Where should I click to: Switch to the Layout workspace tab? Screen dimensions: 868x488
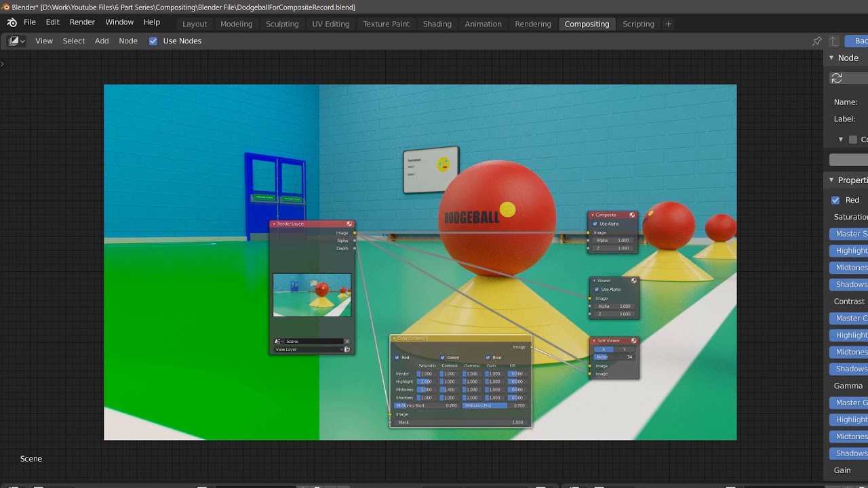pos(195,24)
